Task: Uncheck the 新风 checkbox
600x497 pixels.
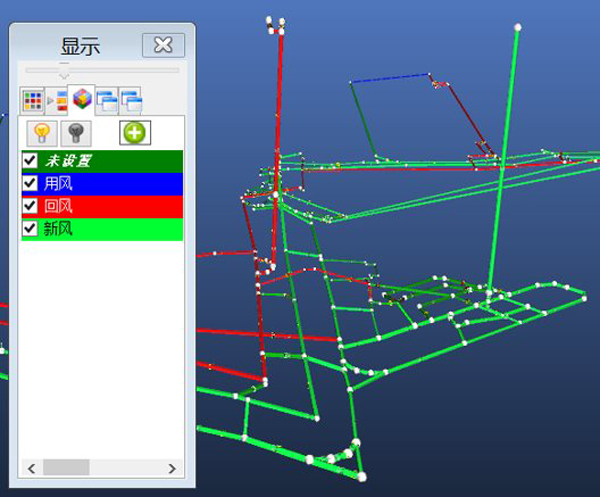Action: pos(30,228)
